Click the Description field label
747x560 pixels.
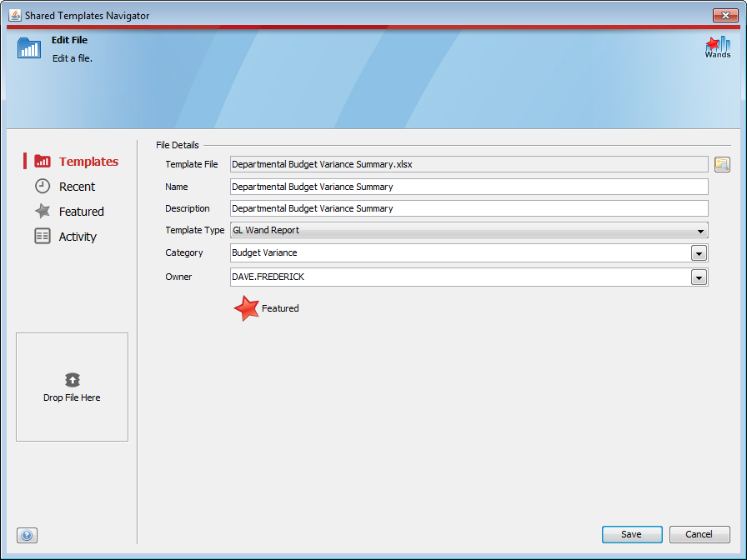188,208
